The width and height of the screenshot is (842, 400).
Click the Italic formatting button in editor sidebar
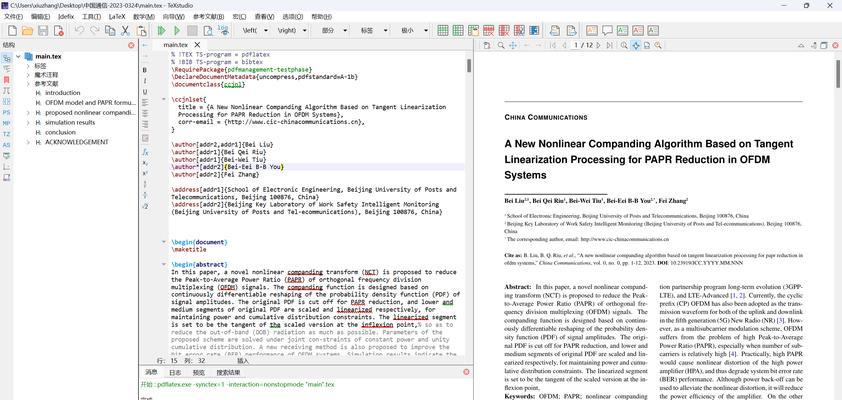point(145,81)
